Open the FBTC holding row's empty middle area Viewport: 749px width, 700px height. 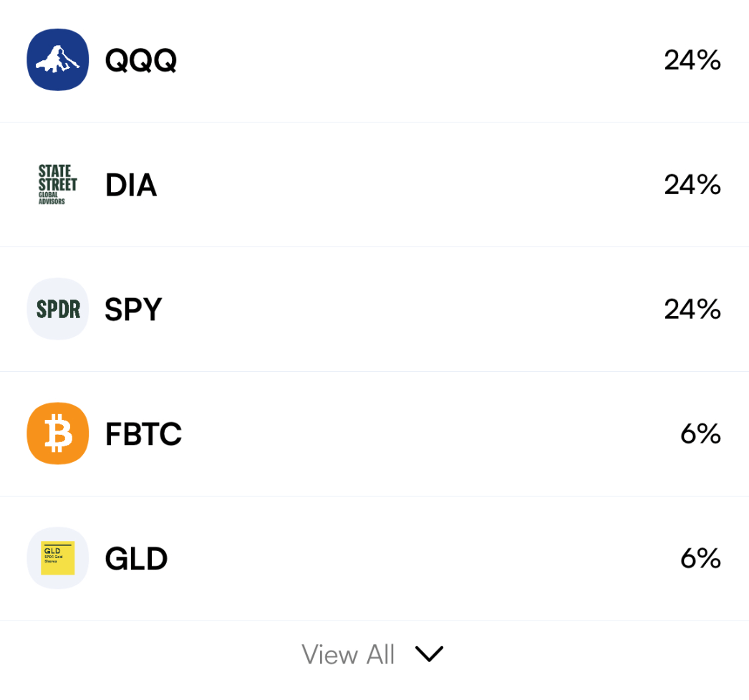pyautogui.click(x=430, y=434)
